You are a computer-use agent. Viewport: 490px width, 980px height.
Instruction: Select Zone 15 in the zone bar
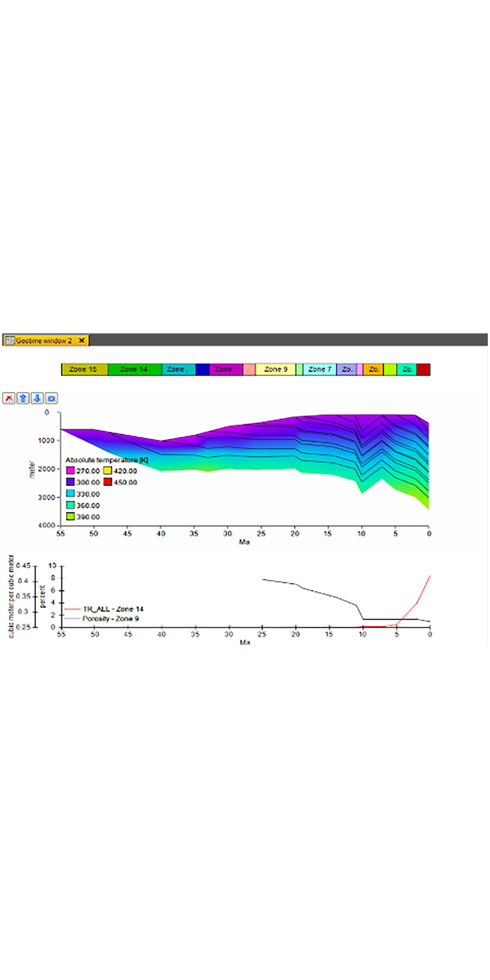[84, 369]
